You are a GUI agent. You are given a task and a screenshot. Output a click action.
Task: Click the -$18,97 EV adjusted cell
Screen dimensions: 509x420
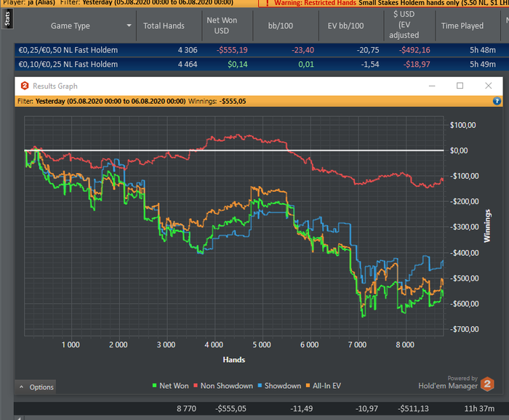pos(417,64)
